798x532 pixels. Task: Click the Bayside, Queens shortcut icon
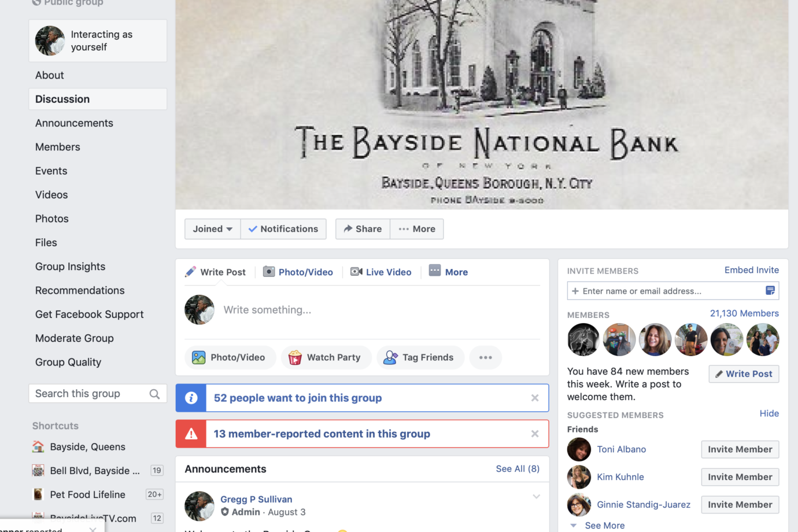point(38,446)
